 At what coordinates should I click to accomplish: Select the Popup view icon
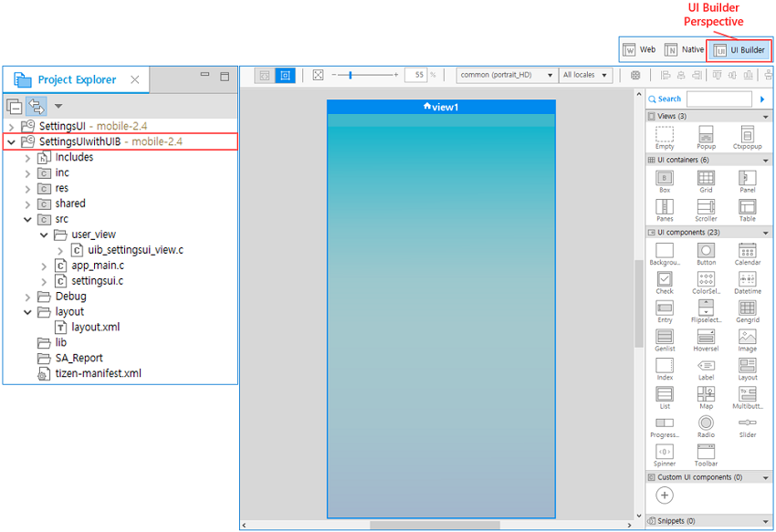point(706,135)
